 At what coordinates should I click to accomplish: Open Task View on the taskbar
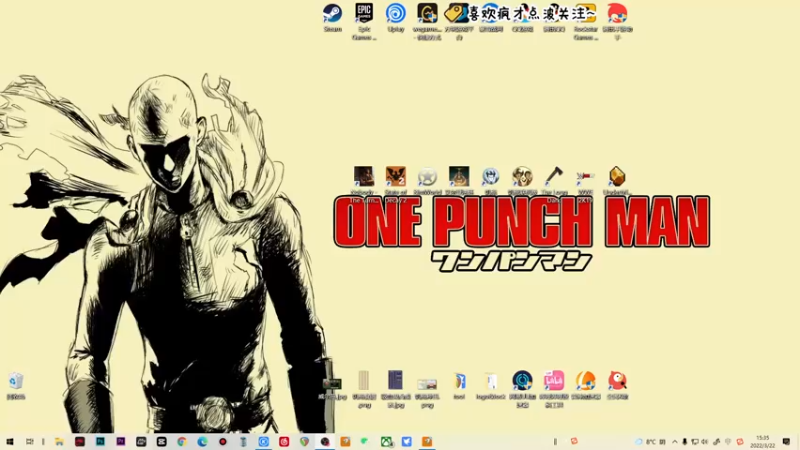coord(30,441)
